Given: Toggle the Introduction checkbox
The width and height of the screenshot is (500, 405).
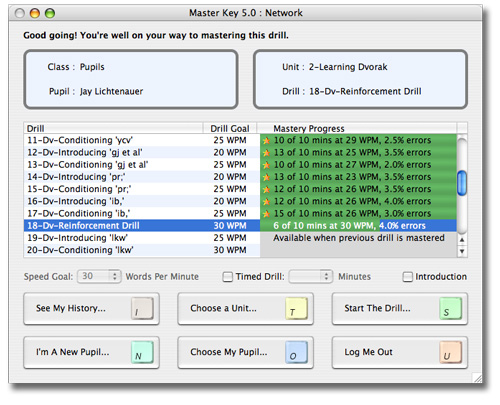Looking at the screenshot, I should coord(408,277).
